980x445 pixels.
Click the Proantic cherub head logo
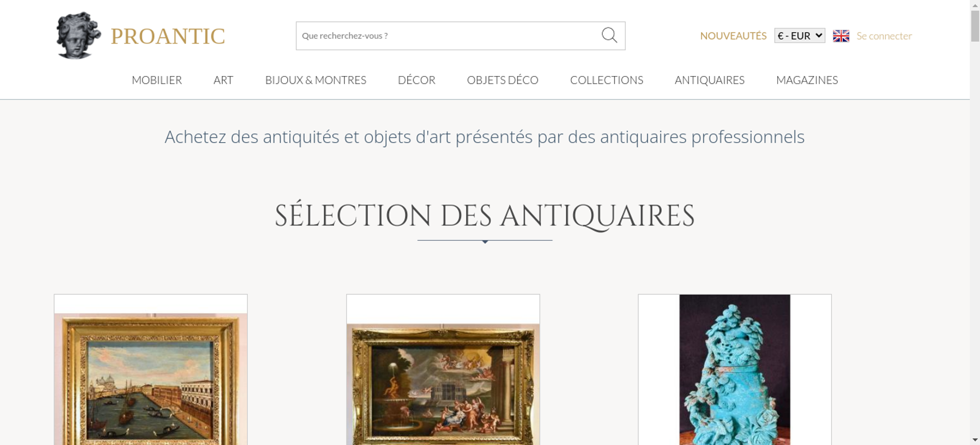click(x=78, y=35)
